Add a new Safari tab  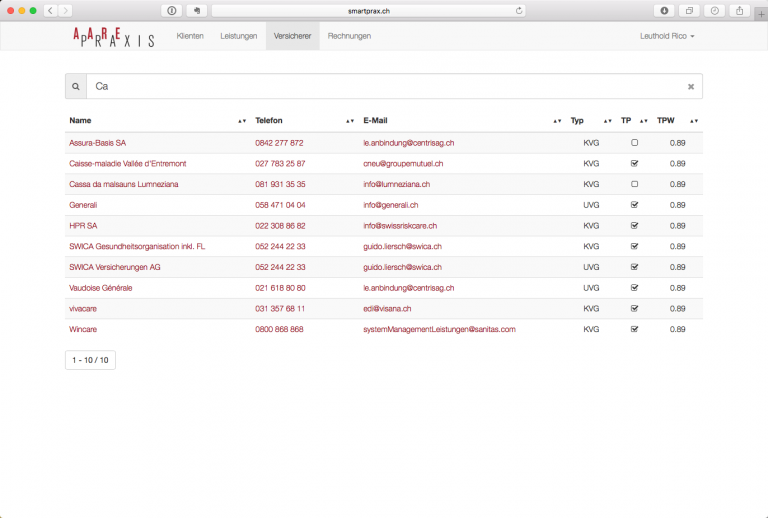coord(761,14)
